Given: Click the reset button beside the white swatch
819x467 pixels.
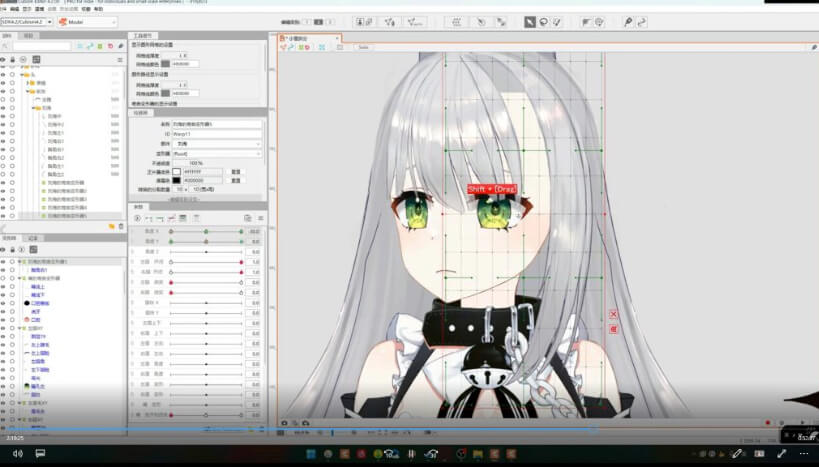Looking at the screenshot, I should 236,171.
